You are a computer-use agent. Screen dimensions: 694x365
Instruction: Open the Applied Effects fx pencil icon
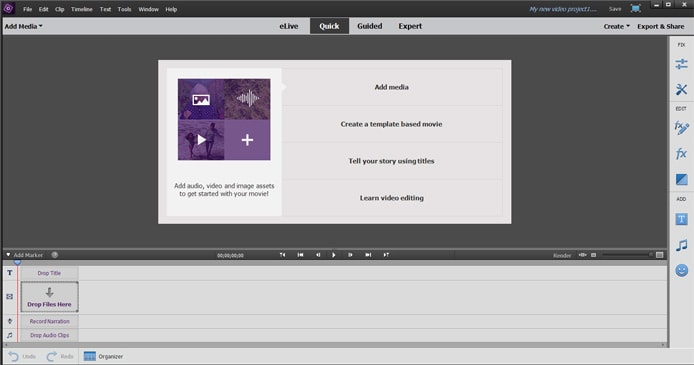(681, 128)
